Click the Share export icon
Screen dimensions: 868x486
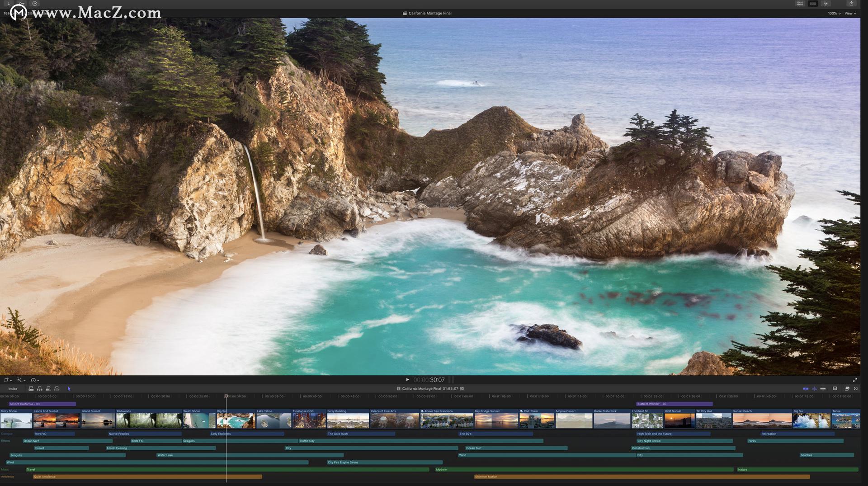coord(851,3)
